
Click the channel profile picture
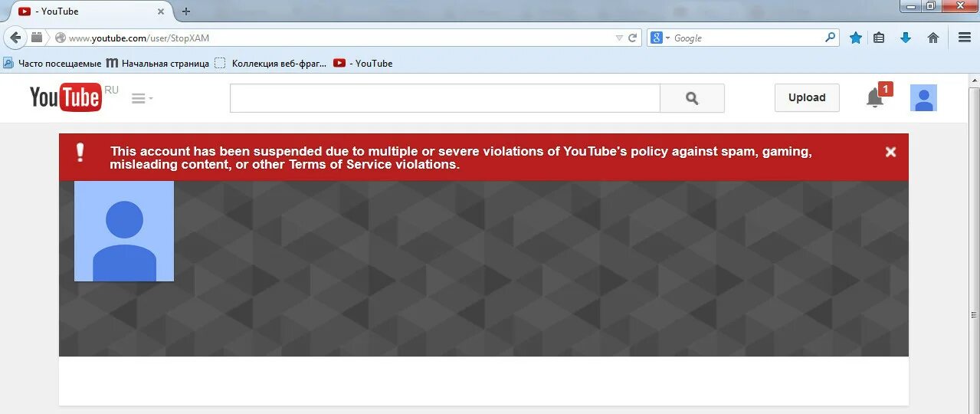[124, 231]
